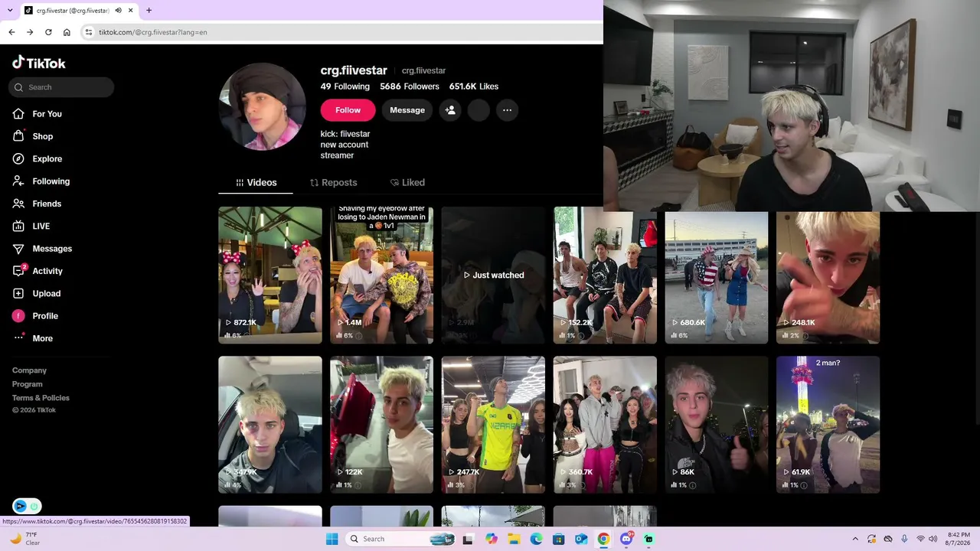980x551 pixels.
Task: Open File Explorer from the taskbar
Action: tap(514, 539)
